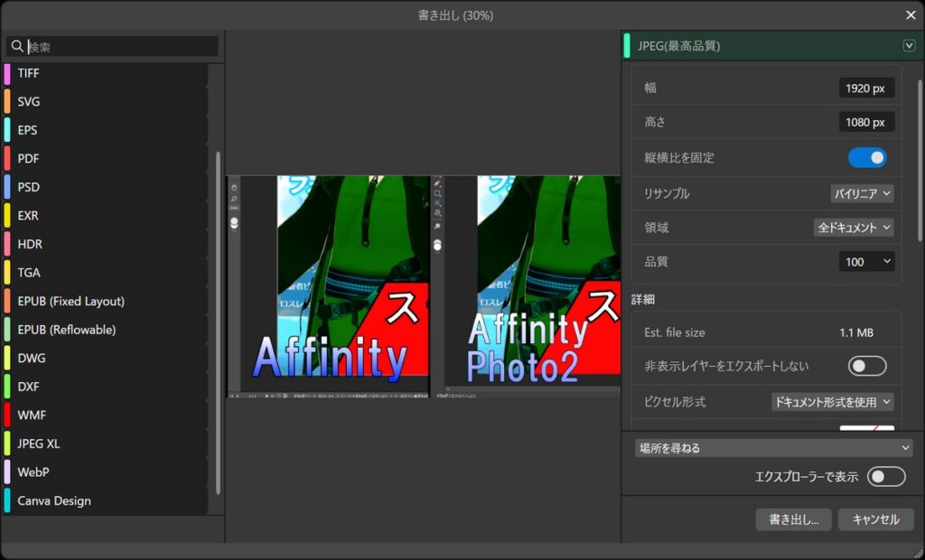Click the orange SVG format color marker
The width and height of the screenshot is (925, 560).
pos(7,101)
